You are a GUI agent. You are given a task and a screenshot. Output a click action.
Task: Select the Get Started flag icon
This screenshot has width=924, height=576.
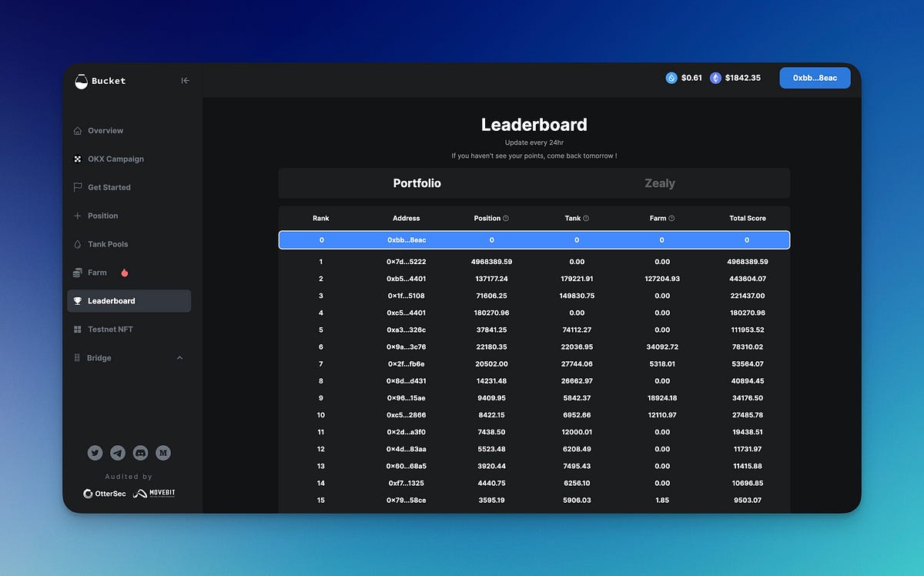pos(78,187)
